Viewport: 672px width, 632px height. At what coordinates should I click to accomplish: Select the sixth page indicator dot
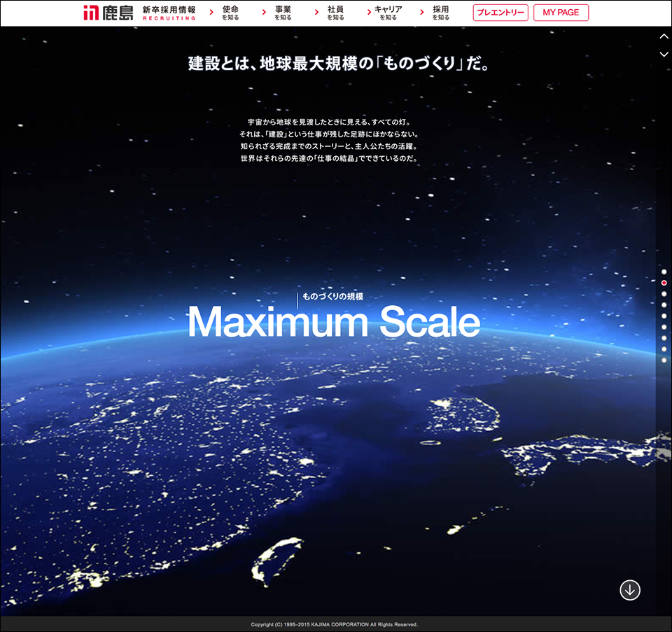tap(664, 327)
